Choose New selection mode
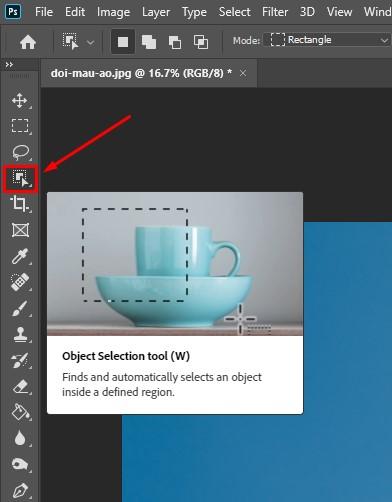 pos(123,42)
